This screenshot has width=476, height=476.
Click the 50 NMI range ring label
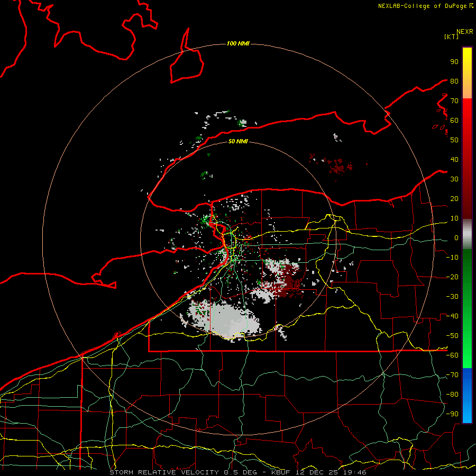pyautogui.click(x=239, y=141)
